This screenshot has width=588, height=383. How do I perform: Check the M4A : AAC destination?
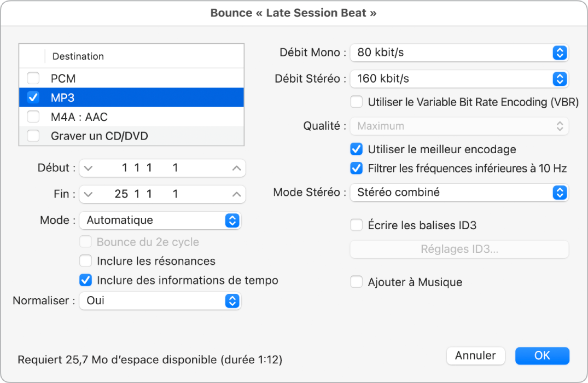pos(33,117)
